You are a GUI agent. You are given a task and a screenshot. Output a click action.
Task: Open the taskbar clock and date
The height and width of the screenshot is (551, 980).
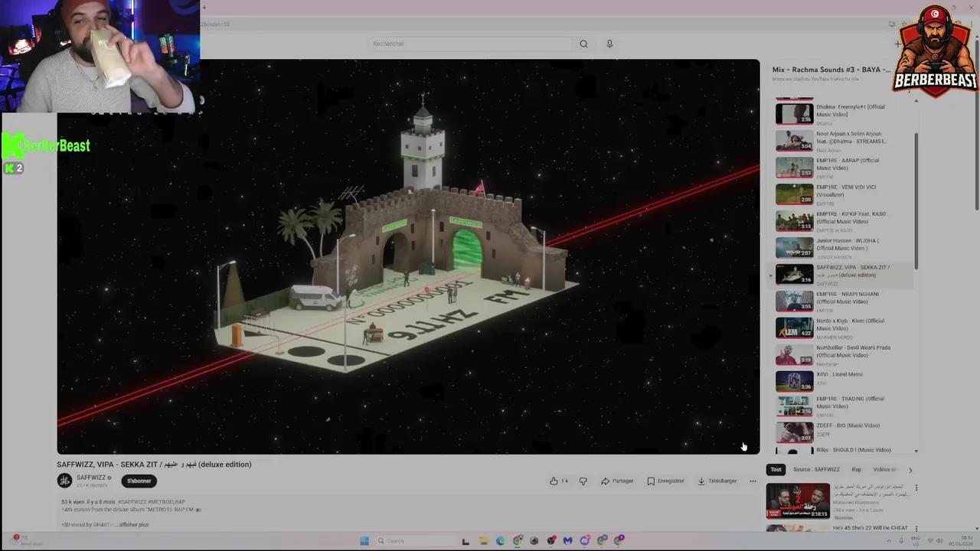click(x=962, y=541)
